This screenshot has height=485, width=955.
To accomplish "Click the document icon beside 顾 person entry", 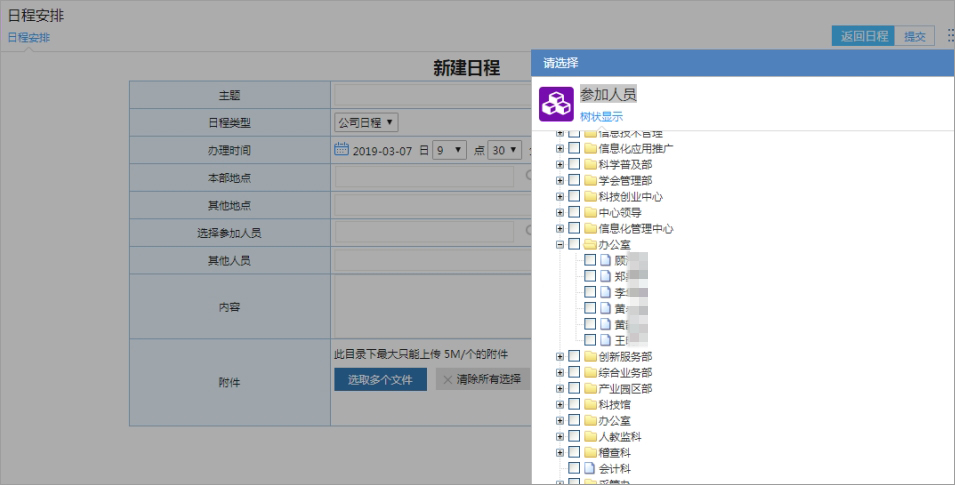I will (x=605, y=260).
